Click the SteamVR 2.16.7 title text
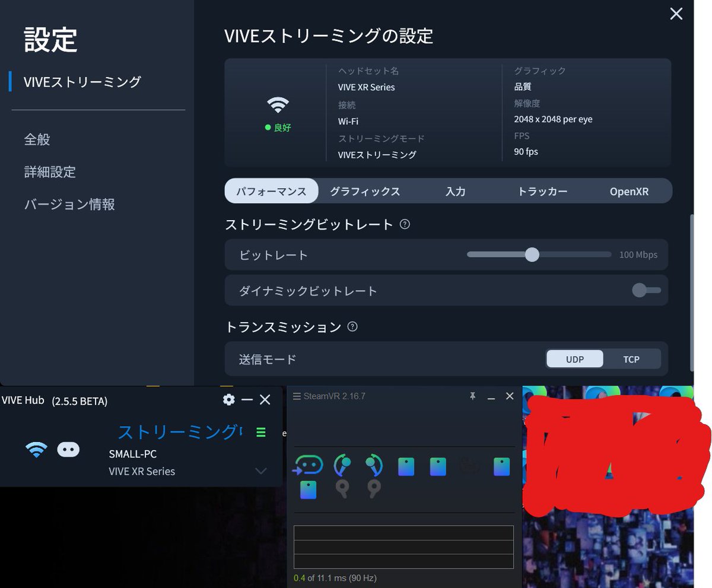 (334, 396)
